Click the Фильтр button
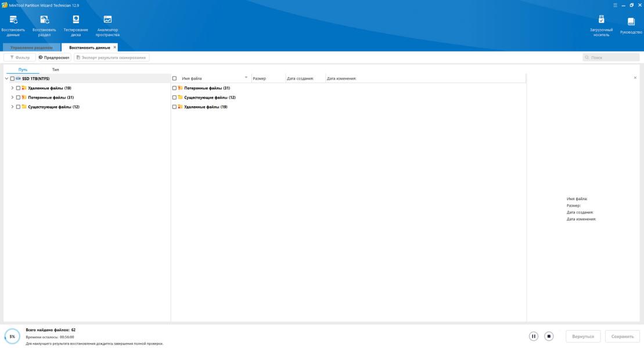The height and width of the screenshot is (348, 644). pyautogui.click(x=20, y=57)
